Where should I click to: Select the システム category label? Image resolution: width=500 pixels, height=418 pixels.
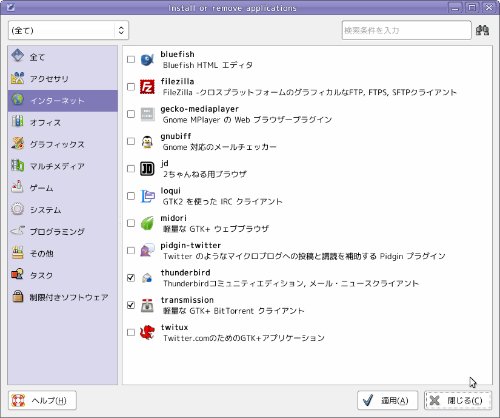coord(45,210)
